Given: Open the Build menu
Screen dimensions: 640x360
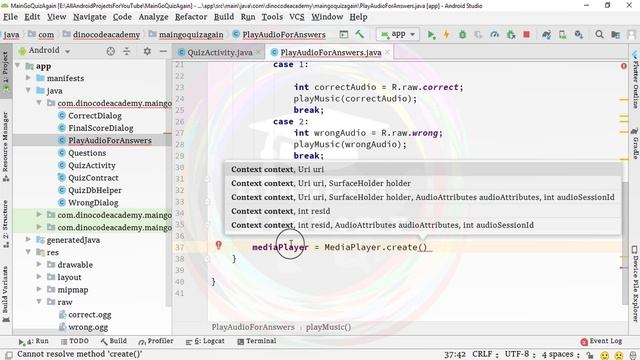Looking at the screenshot, I should click(224, 17).
